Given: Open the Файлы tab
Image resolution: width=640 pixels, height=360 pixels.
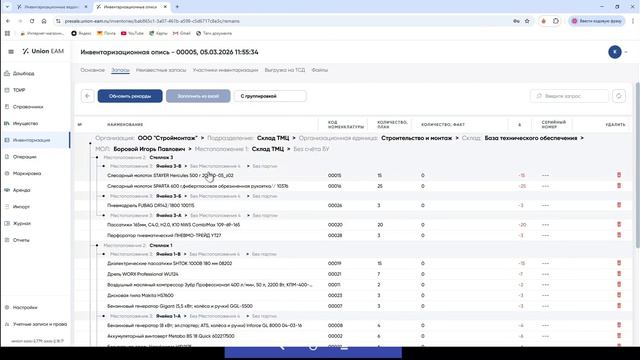Looking at the screenshot, I should click(x=320, y=70).
